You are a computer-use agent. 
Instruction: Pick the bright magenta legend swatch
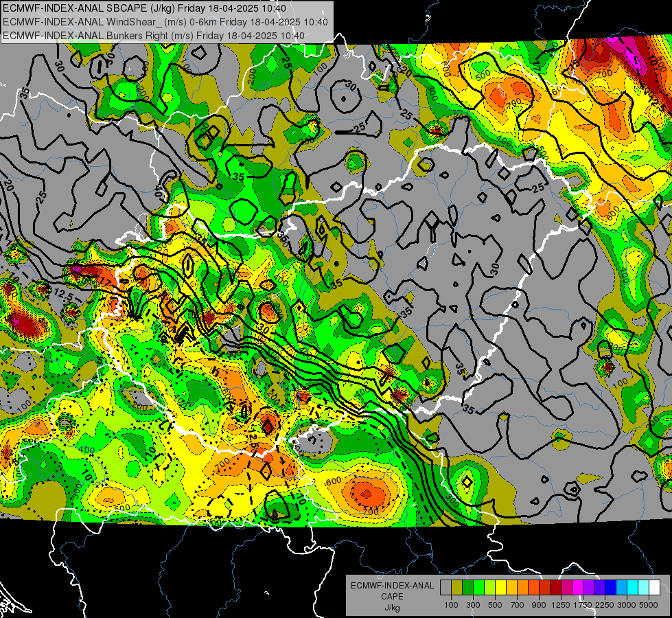click(x=578, y=587)
